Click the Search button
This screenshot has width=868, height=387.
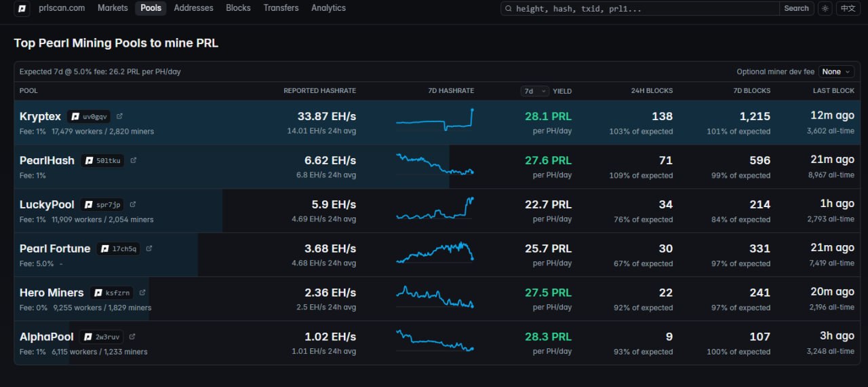click(796, 8)
